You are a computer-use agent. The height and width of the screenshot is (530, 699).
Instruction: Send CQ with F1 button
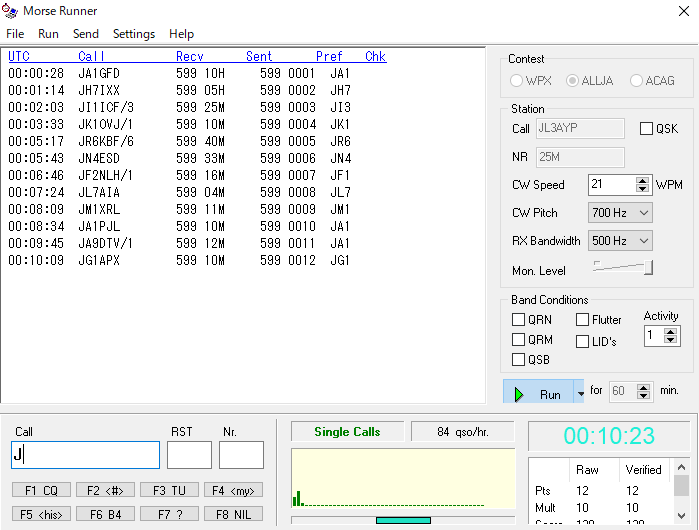click(41, 490)
